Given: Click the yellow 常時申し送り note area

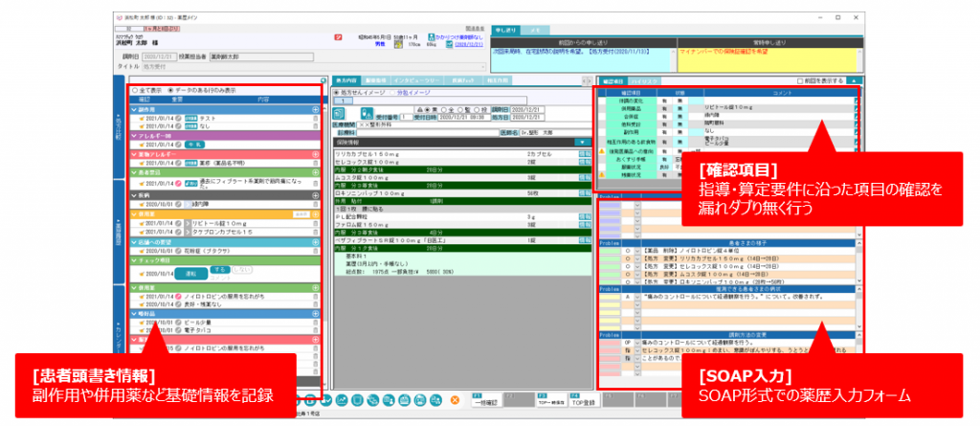Looking at the screenshot, I should tap(768, 58).
